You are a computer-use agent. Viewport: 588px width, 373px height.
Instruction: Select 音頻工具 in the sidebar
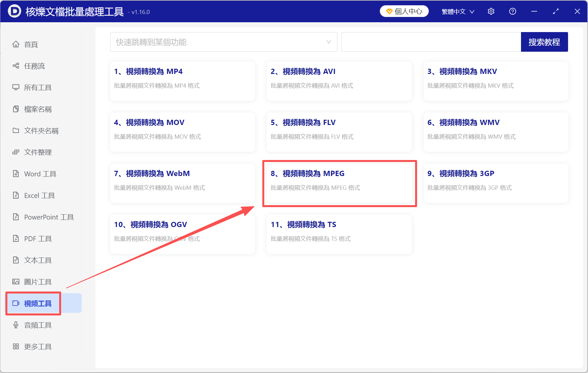click(x=44, y=325)
